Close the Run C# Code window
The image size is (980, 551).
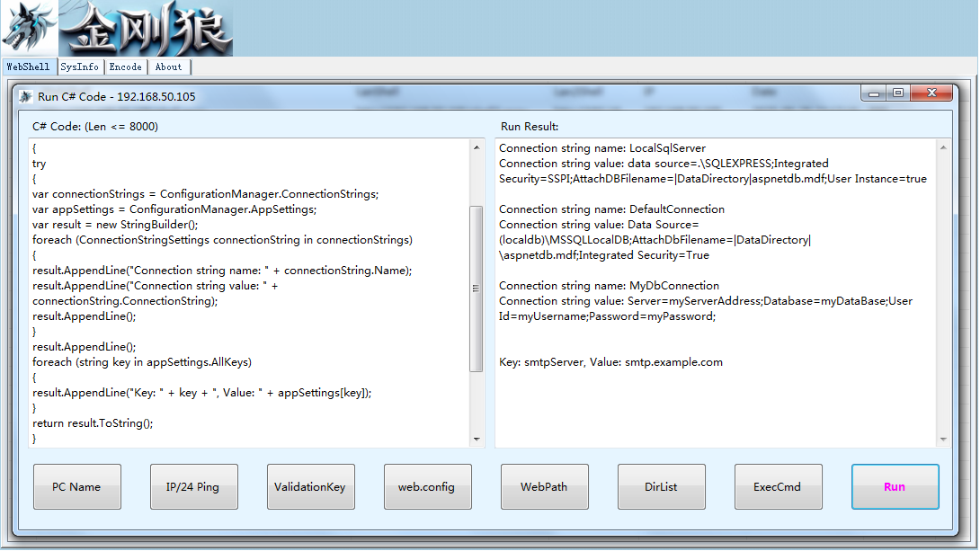coord(931,93)
